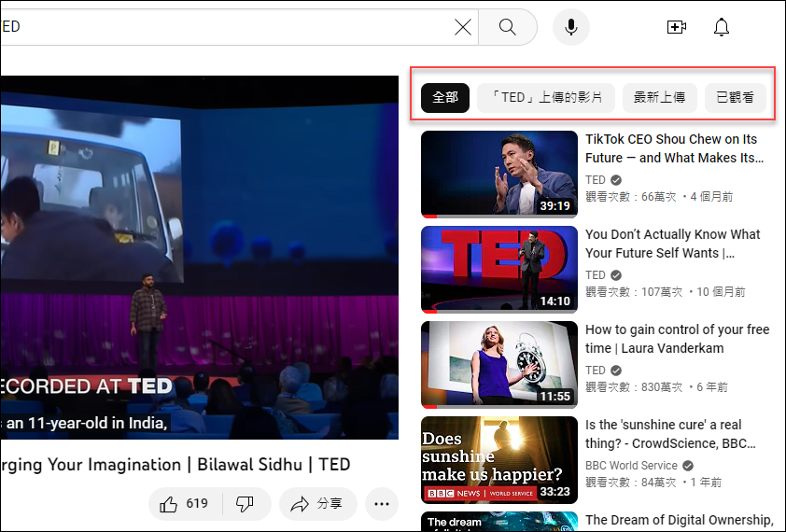Open the notifications bell
Image resolution: width=786 pixels, height=532 pixels.
click(722, 27)
